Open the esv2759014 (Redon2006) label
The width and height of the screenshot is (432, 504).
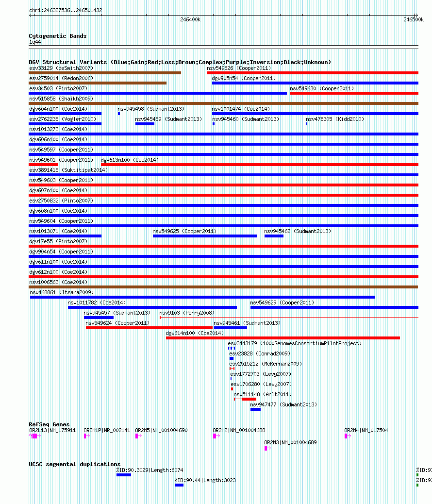pyautogui.click(x=61, y=78)
